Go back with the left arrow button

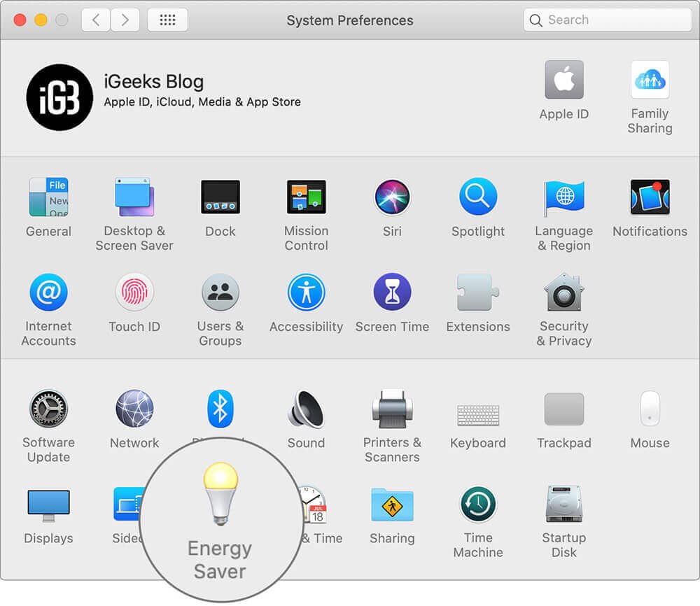pyautogui.click(x=96, y=20)
